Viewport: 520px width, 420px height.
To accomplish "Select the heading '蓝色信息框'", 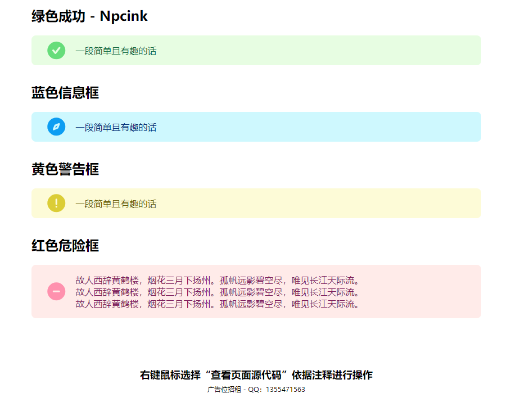I will click(x=65, y=93).
